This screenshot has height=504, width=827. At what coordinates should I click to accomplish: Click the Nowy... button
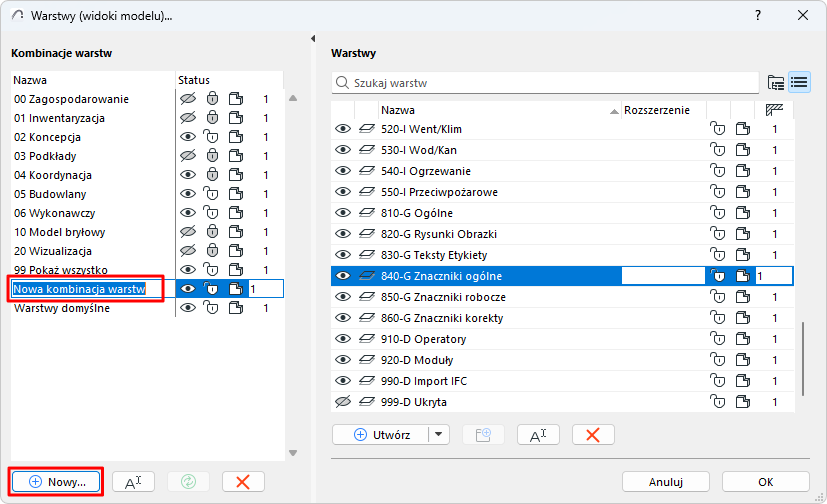(x=57, y=481)
